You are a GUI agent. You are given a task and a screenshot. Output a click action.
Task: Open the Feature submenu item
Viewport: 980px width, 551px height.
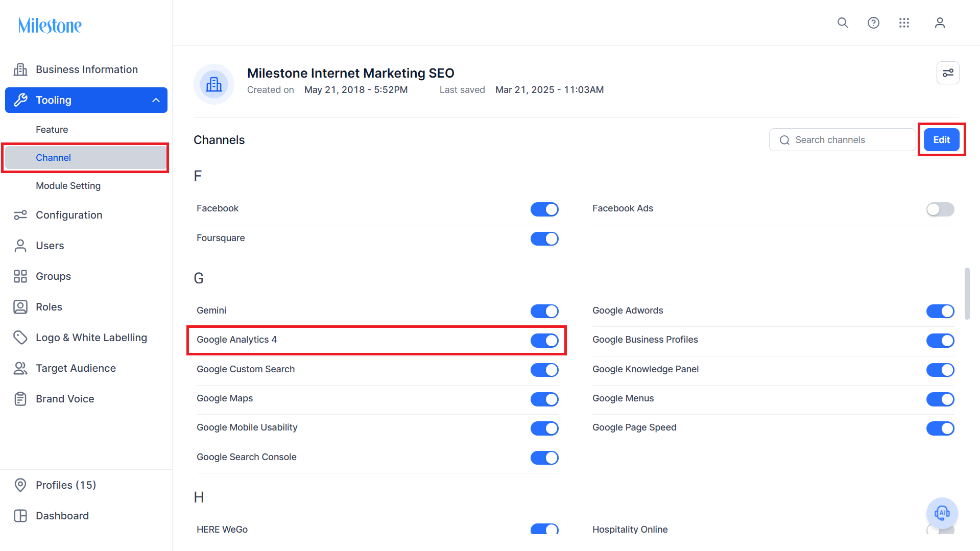click(52, 130)
